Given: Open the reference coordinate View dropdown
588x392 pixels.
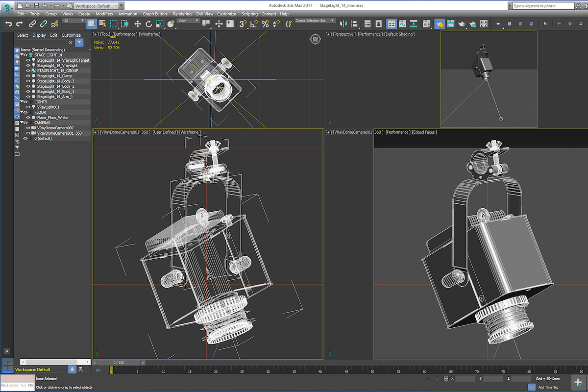Looking at the screenshot, I should pos(189,21).
